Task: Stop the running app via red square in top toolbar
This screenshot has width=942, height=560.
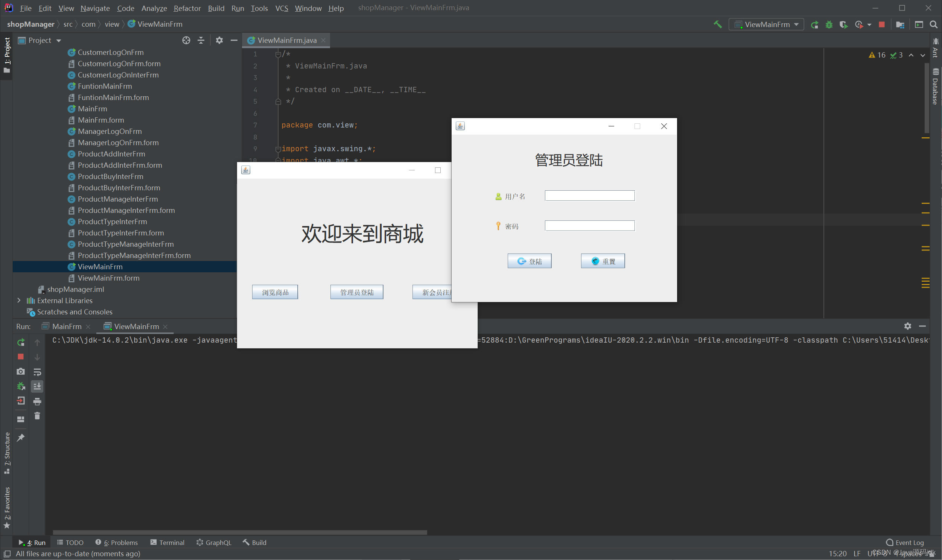Action: click(x=881, y=24)
